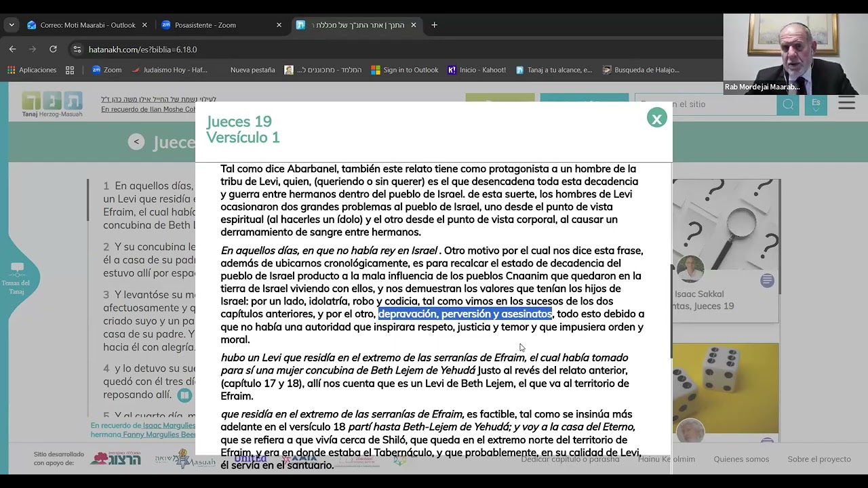Screen dimensions: 868x488
Task: Click the back arrow beside Jueces chapter title
Action: 136,142
